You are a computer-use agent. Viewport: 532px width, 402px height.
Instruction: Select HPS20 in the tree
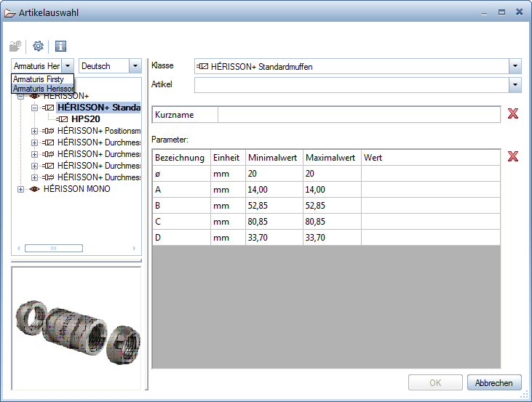(85, 119)
